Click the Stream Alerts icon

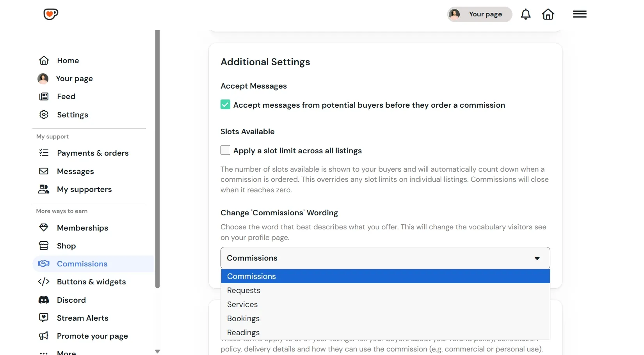coord(44,318)
